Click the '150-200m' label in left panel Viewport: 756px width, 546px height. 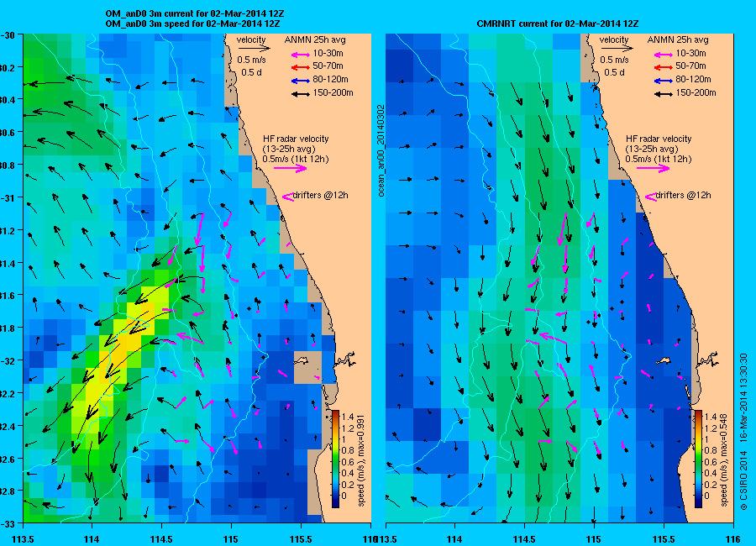(333, 92)
